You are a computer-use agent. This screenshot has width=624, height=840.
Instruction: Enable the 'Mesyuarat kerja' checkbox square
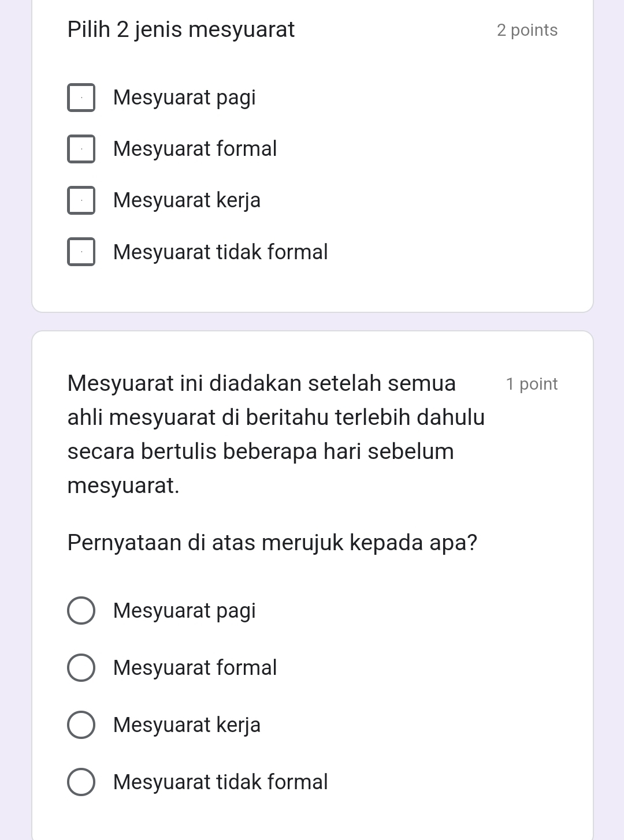tap(81, 200)
